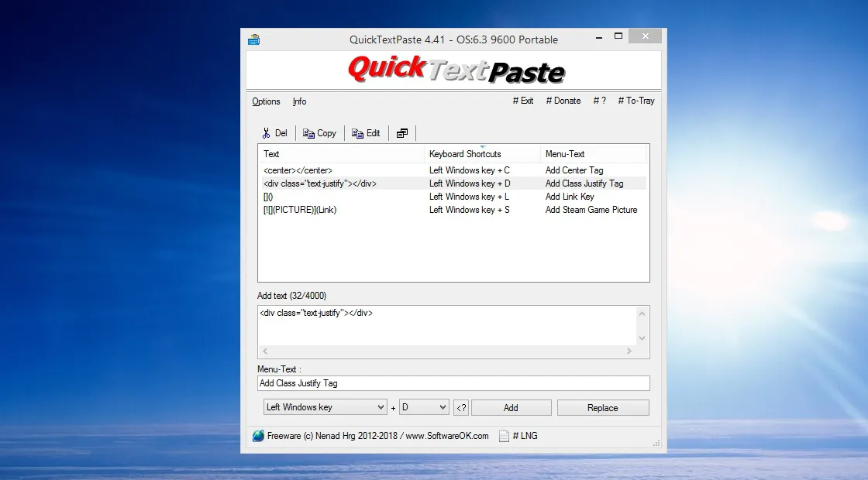Screen dimensions: 868x480
Task: Click the Replace button
Action: [603, 407]
